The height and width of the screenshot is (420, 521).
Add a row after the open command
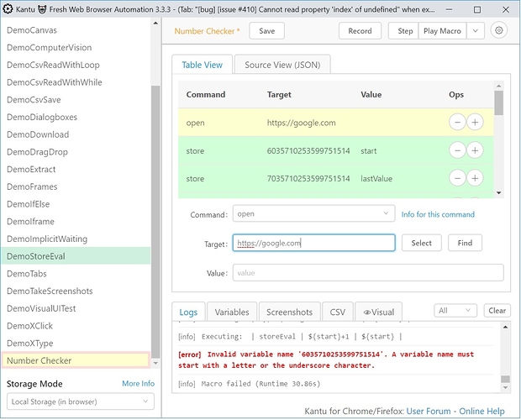pos(475,122)
